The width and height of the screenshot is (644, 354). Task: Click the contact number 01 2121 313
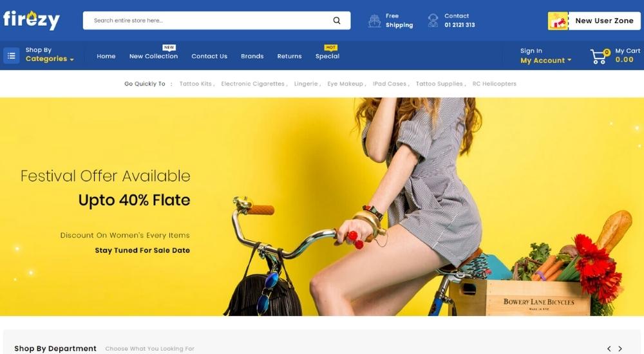(x=460, y=25)
